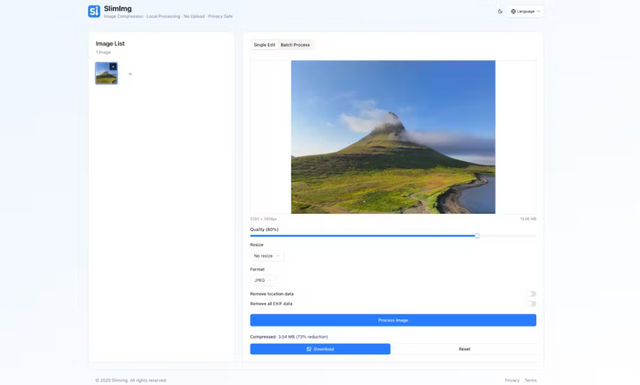Enable Remove location data switch
The image size is (640, 385).
(x=531, y=294)
